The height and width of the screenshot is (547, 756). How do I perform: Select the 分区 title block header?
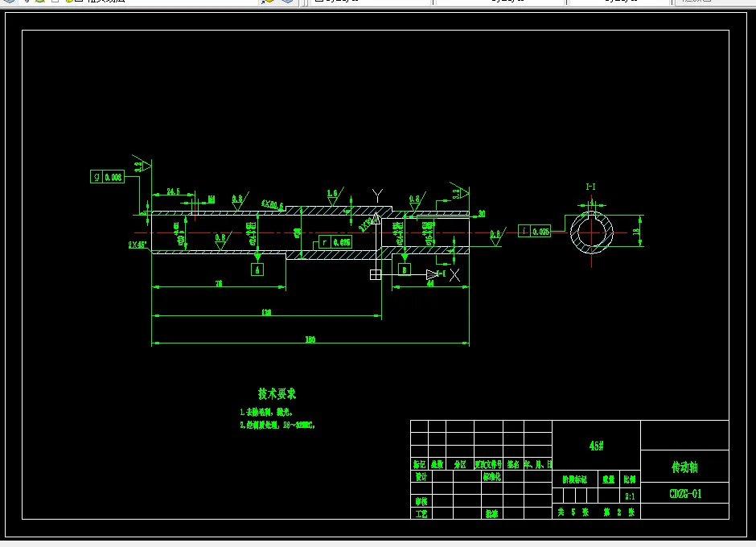pyautogui.click(x=461, y=464)
